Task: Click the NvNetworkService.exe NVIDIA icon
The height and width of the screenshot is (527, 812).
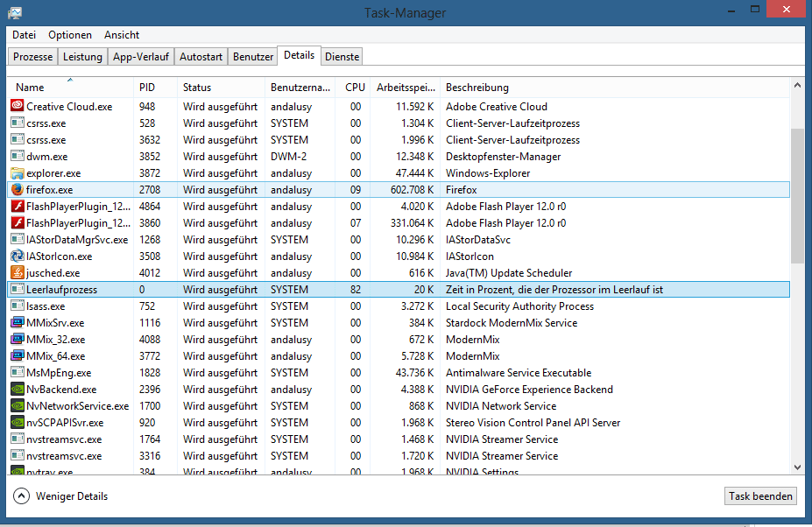Action: point(18,406)
